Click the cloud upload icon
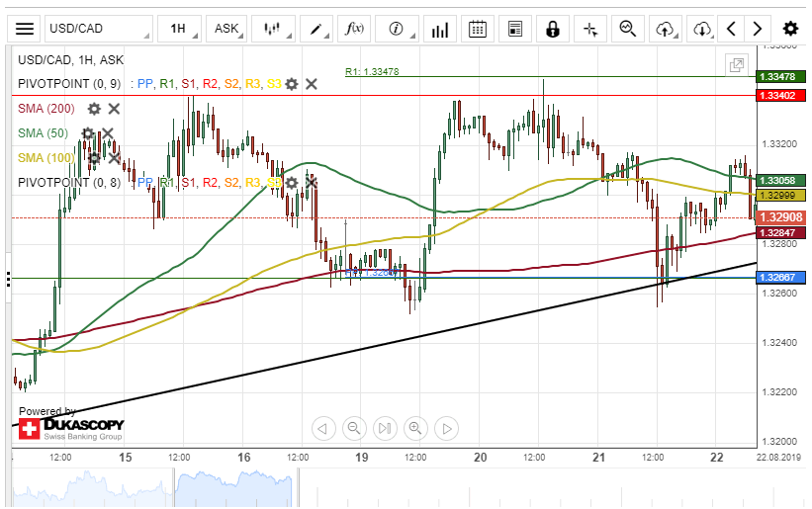The height and width of the screenshot is (509, 812). click(665, 29)
